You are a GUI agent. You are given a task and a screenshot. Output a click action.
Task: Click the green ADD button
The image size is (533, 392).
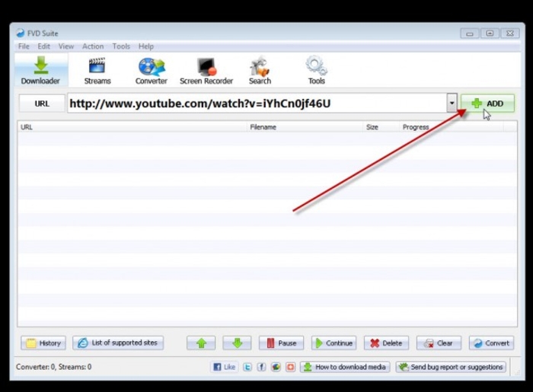[487, 104]
